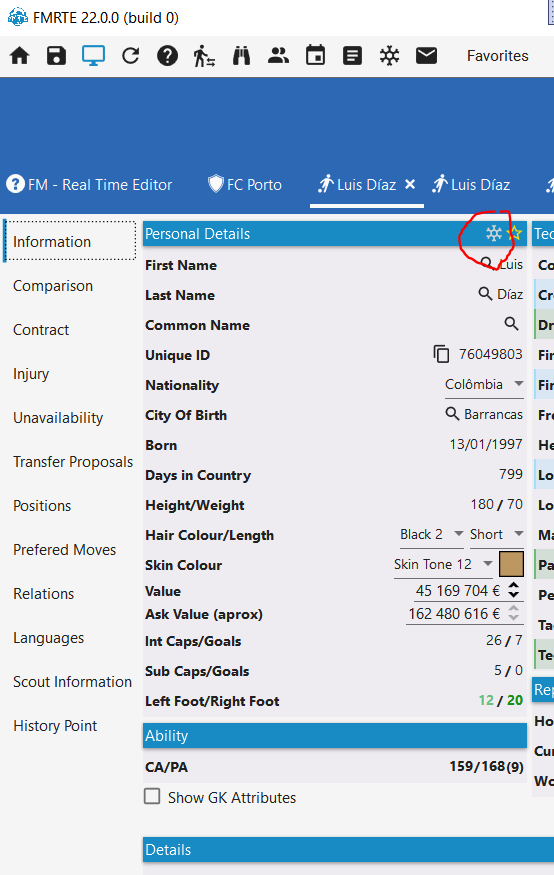Close the active Luis Díaz tab

(x=410, y=184)
